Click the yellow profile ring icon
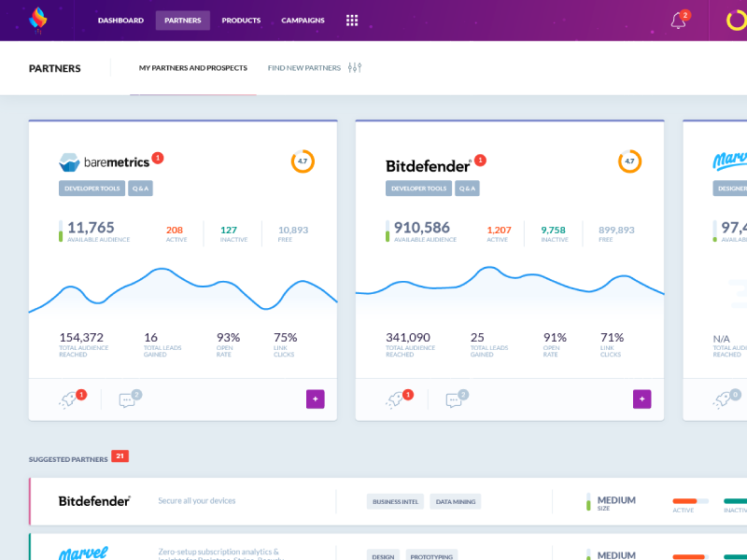 click(737, 21)
